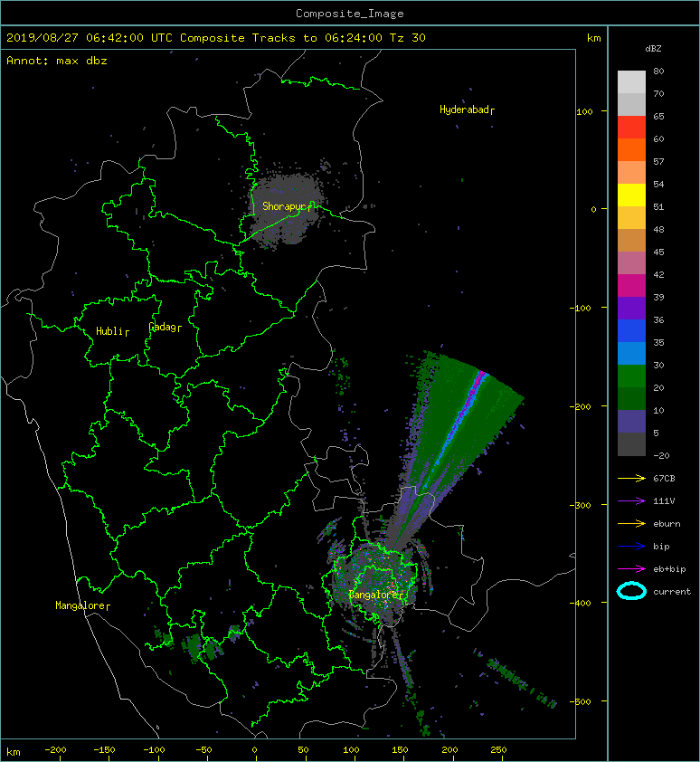This screenshot has height=762, width=700.
Task: Click the -500 tick on the vertical axis
Action: (581, 701)
